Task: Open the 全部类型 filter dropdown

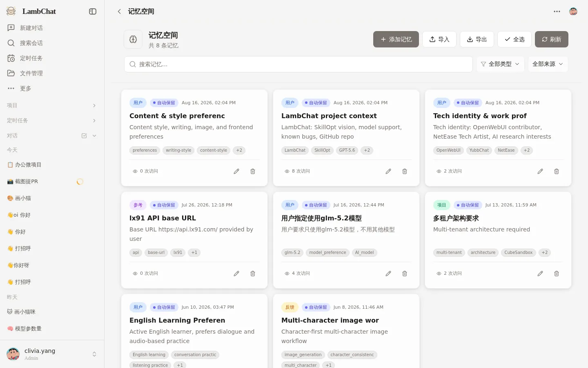Action: (500, 64)
